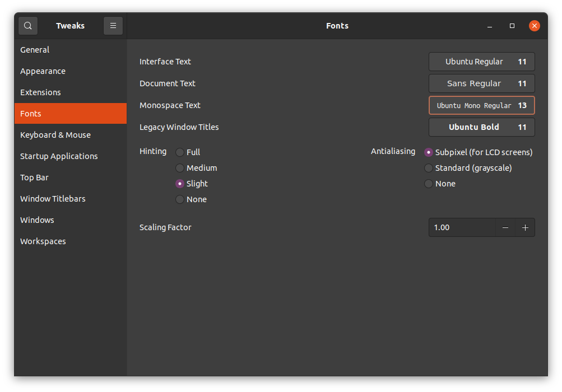Screen dimensions: 562x392
Task: Set antialiasing to None
Action: [440, 184]
